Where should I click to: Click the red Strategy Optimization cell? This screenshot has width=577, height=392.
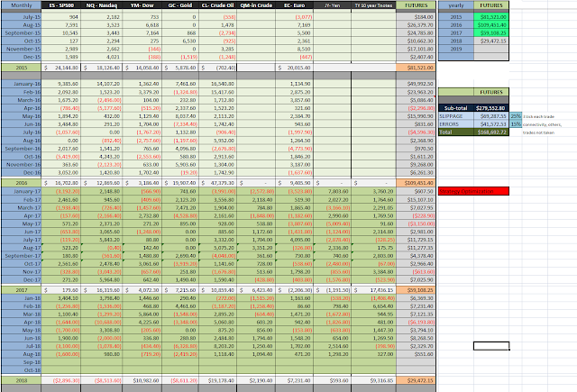473,191
